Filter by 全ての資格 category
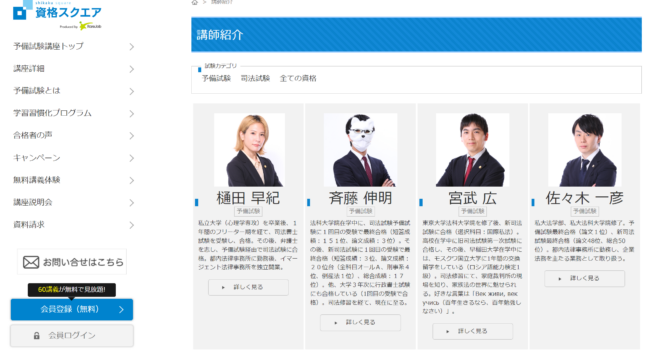 pos(298,78)
